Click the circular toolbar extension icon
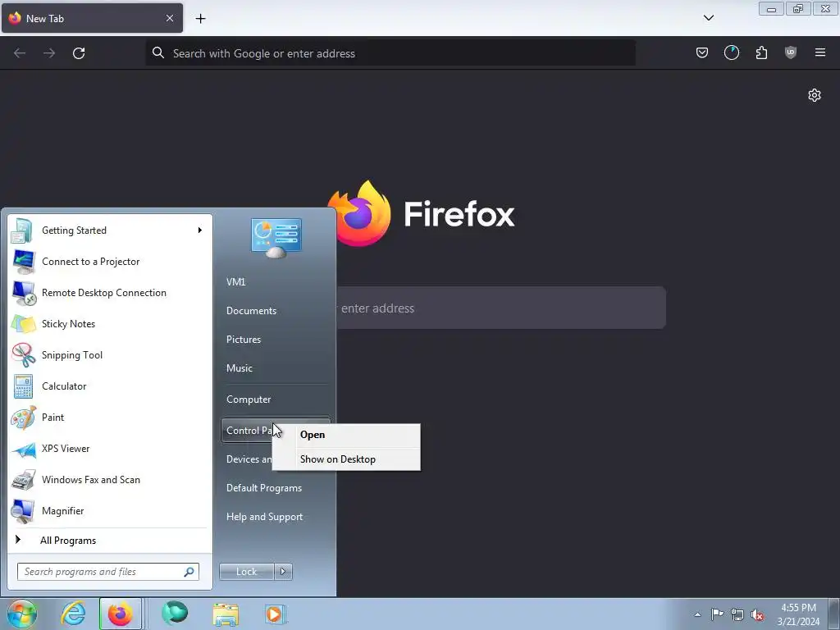The image size is (840, 630). 731,52
